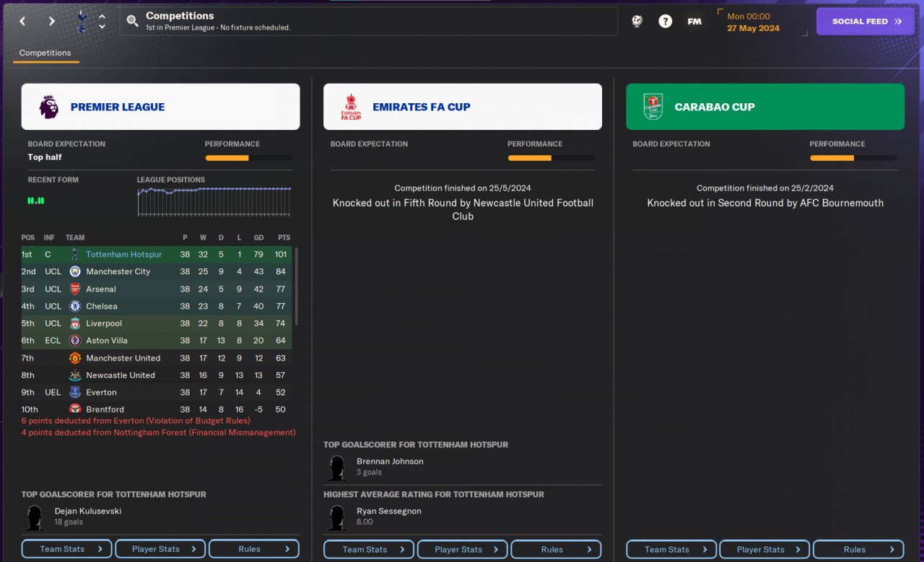Open Carabao Cup Rules
924x562 pixels.
(858, 549)
